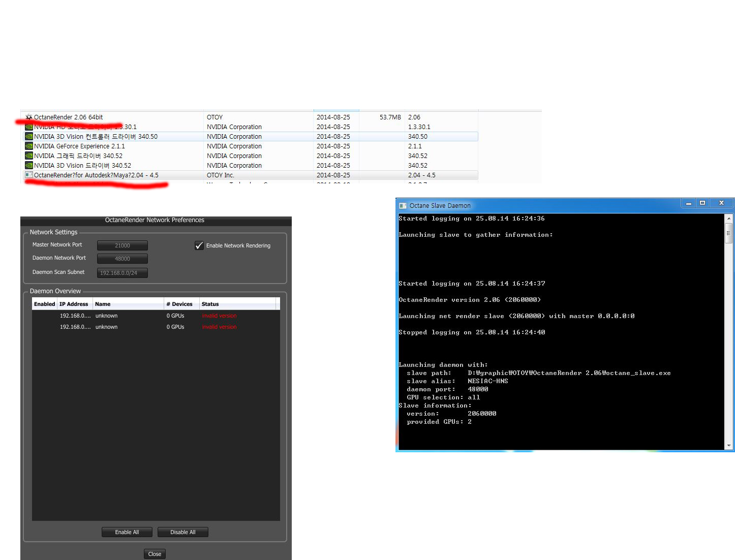Click 'Launching net render slave' console line
The width and height of the screenshot is (735, 560).
tap(516, 316)
